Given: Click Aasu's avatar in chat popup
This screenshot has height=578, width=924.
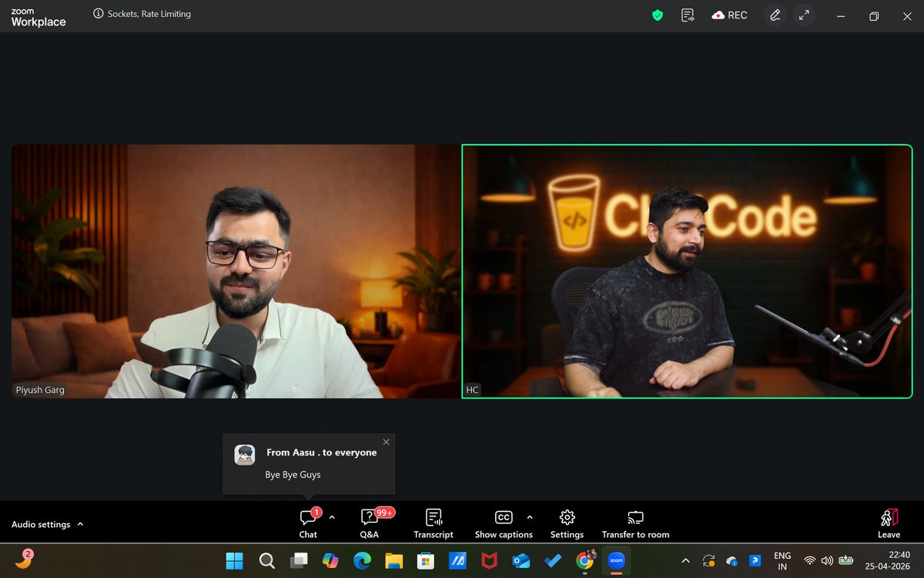Looking at the screenshot, I should 245,455.
